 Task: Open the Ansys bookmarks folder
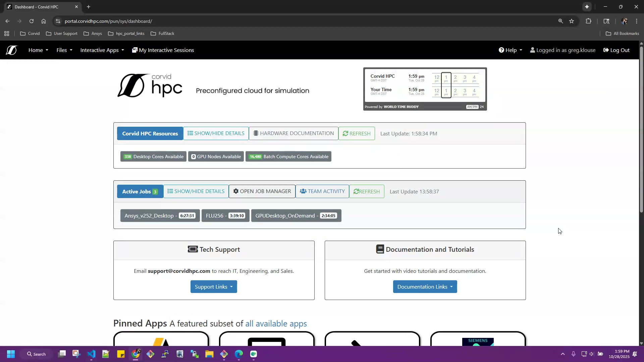pos(93,34)
